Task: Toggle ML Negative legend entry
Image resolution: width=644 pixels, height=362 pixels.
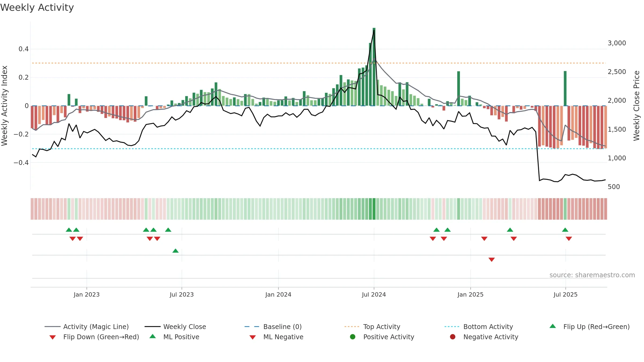Action: pyautogui.click(x=276, y=337)
